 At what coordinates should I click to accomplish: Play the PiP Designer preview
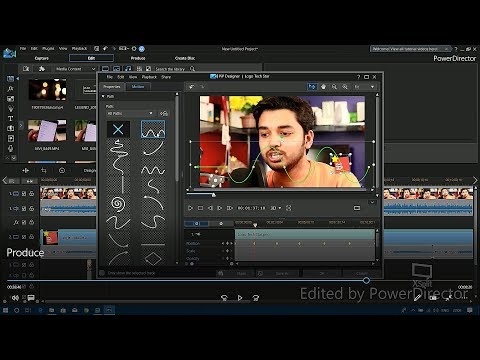tap(190, 208)
